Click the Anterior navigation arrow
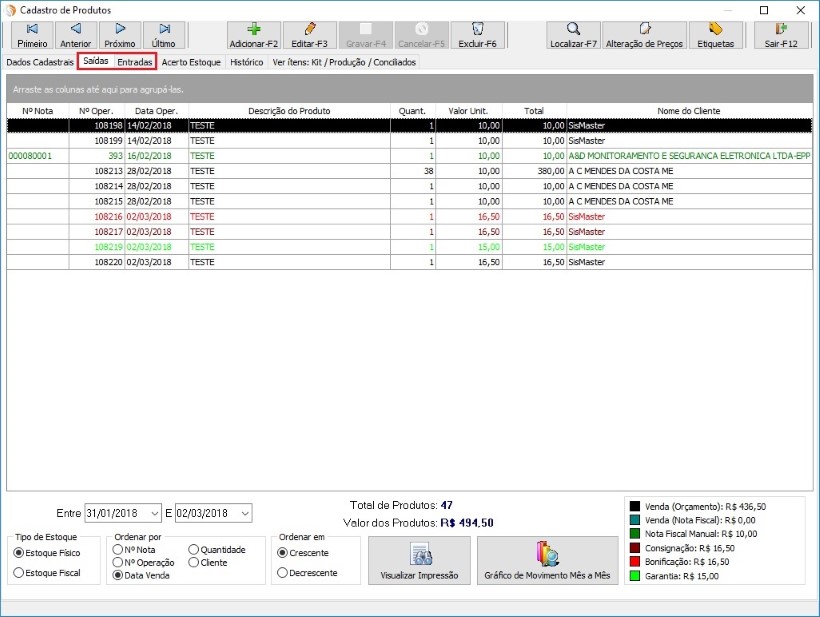 click(75, 35)
